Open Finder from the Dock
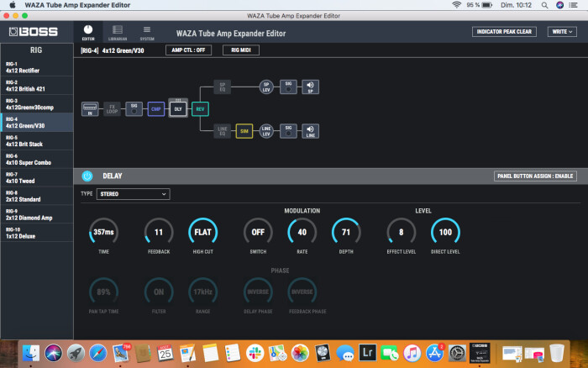Screen dimensions: 588x368 pyautogui.click(x=31, y=353)
